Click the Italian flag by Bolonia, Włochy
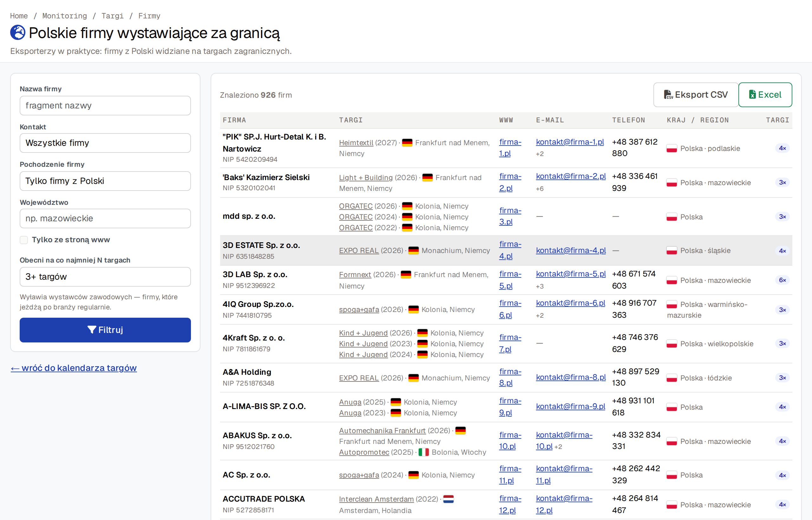 coord(423,452)
